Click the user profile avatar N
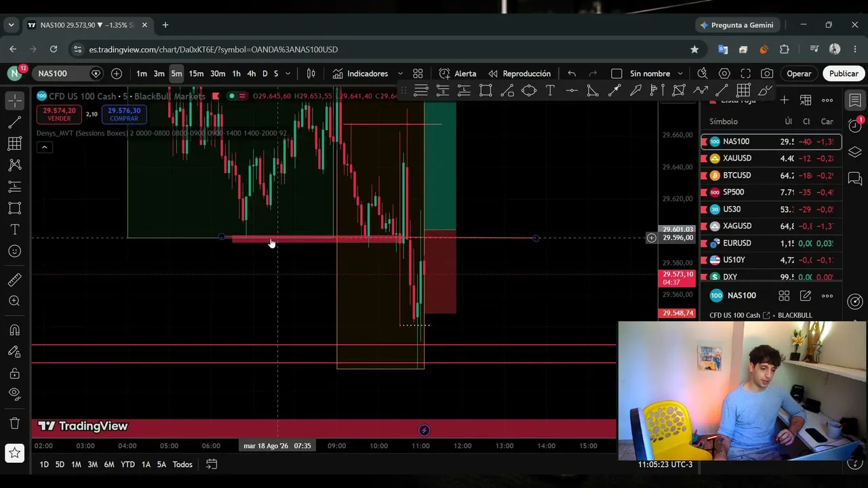868x488 pixels. (14, 73)
